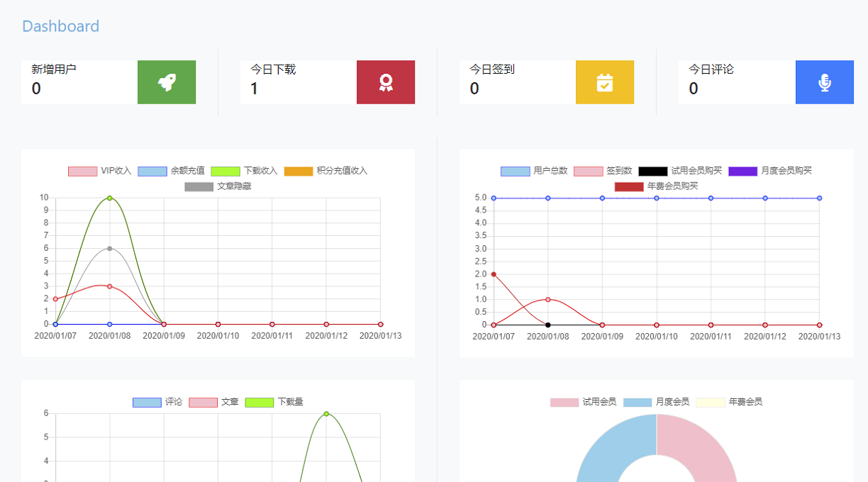Image resolution: width=868 pixels, height=482 pixels.
Task: Click the calendar icon on the 今日签到 card
Action: point(604,82)
